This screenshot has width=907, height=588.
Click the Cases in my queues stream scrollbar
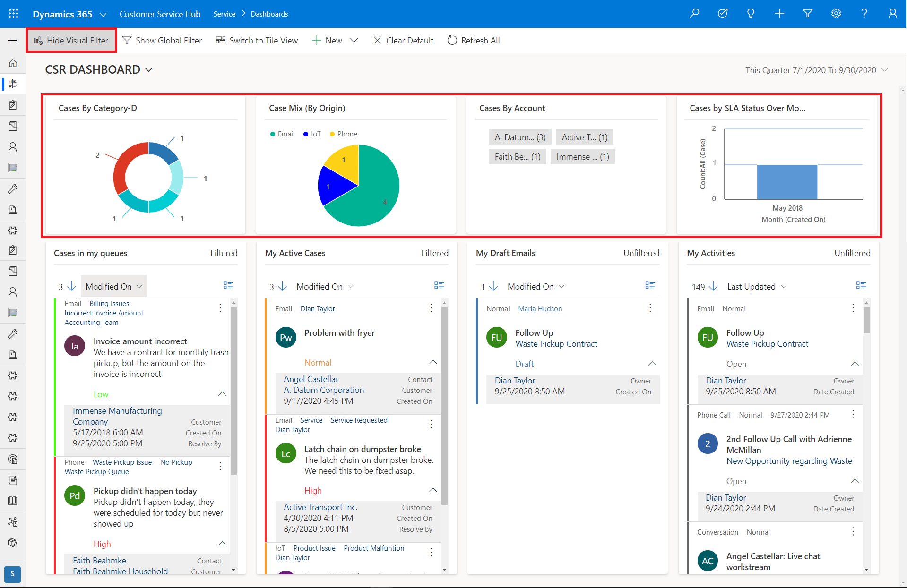[233, 390]
